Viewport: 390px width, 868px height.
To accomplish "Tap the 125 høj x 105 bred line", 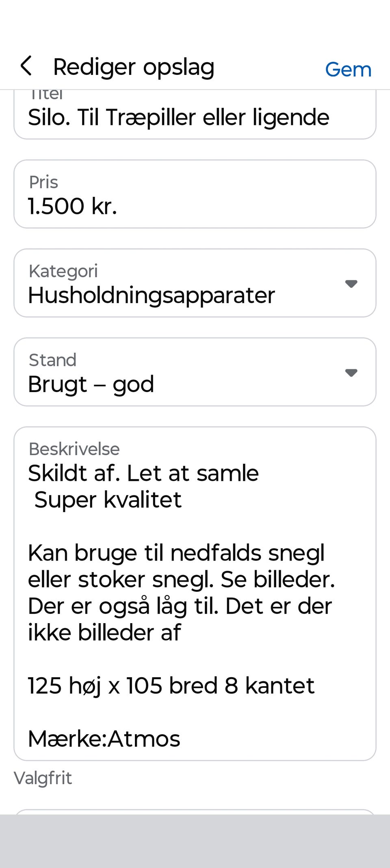I will [171, 686].
